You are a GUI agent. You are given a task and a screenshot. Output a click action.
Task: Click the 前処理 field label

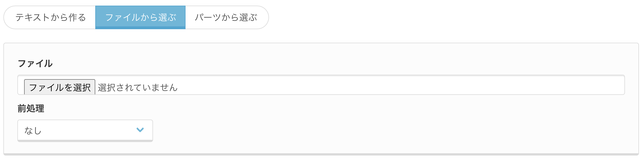click(31, 108)
